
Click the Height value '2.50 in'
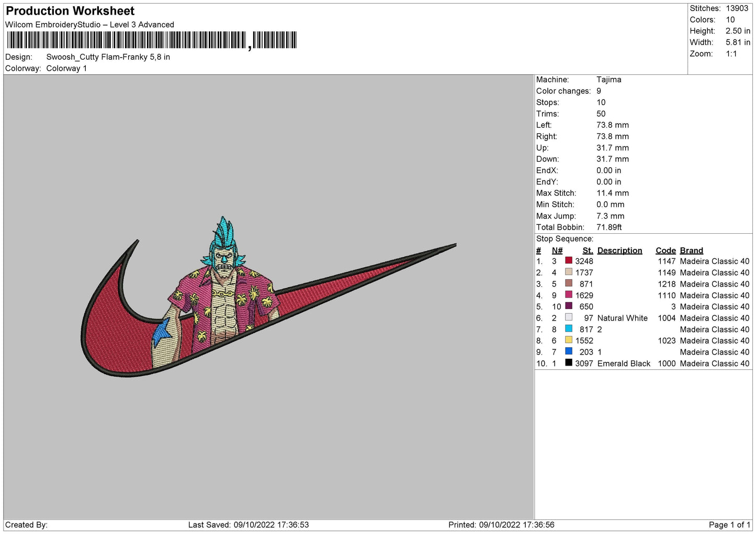(738, 31)
